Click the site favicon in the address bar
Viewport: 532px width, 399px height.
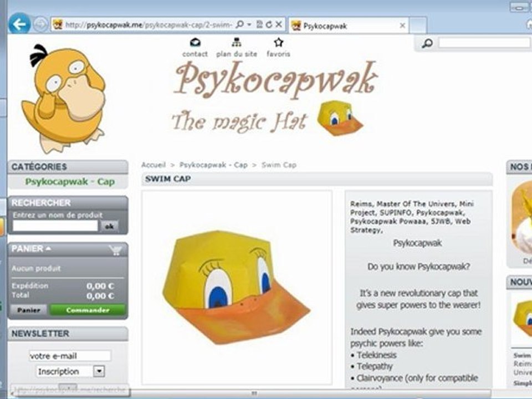click(x=58, y=24)
